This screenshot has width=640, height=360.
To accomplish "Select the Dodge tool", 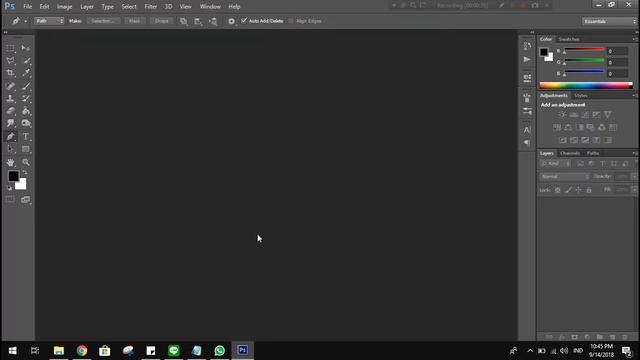I will click(26, 123).
